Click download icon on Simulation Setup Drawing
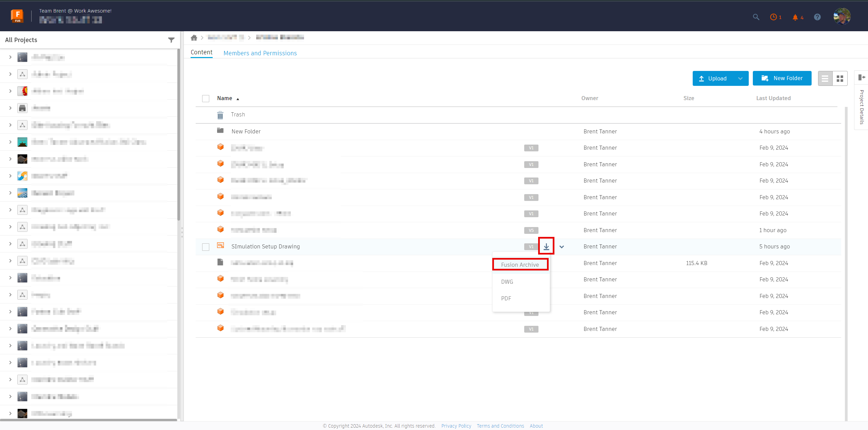 (546, 246)
